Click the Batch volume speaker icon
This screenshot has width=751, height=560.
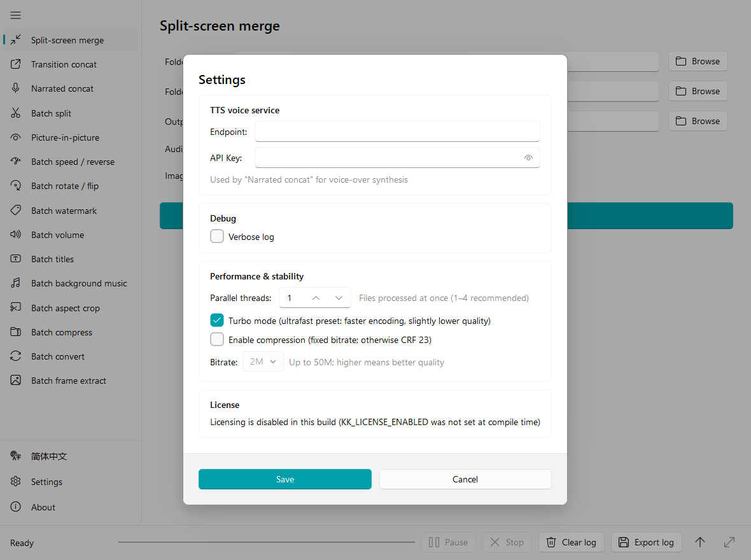point(16,235)
